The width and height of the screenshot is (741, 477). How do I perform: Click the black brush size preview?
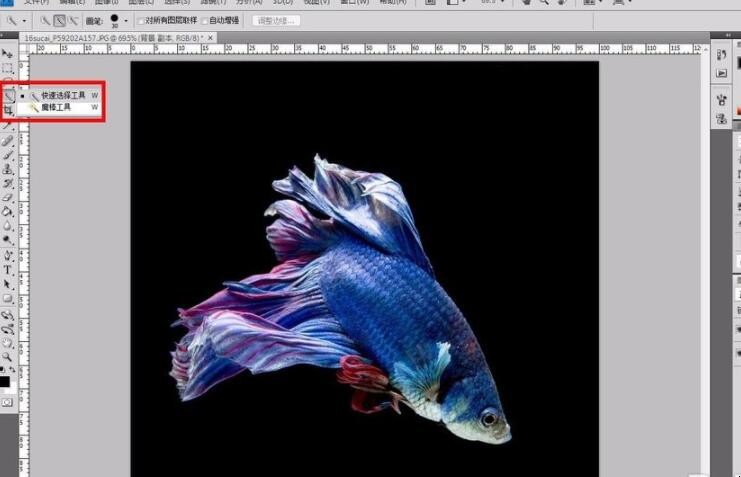[114, 19]
